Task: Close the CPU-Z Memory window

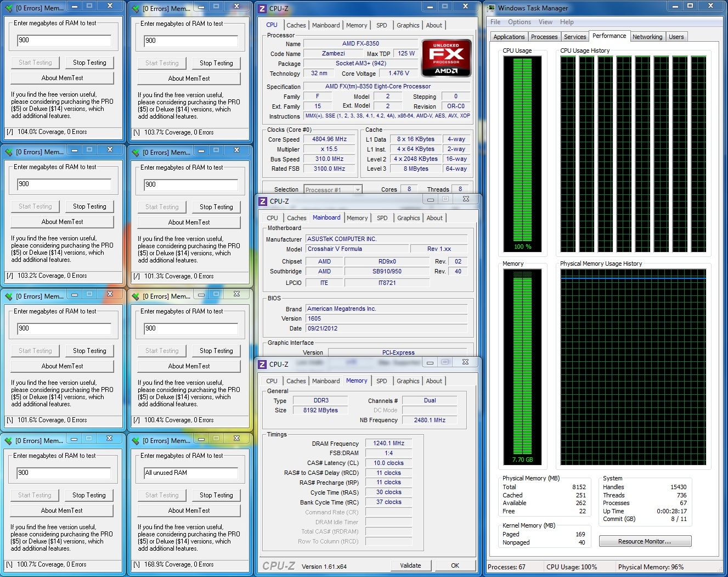Action: (x=465, y=362)
